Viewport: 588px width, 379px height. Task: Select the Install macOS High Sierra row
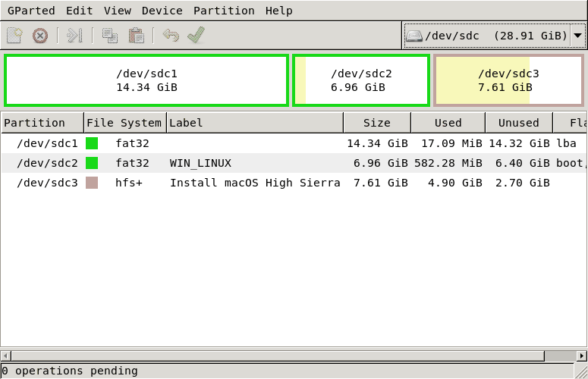254,183
